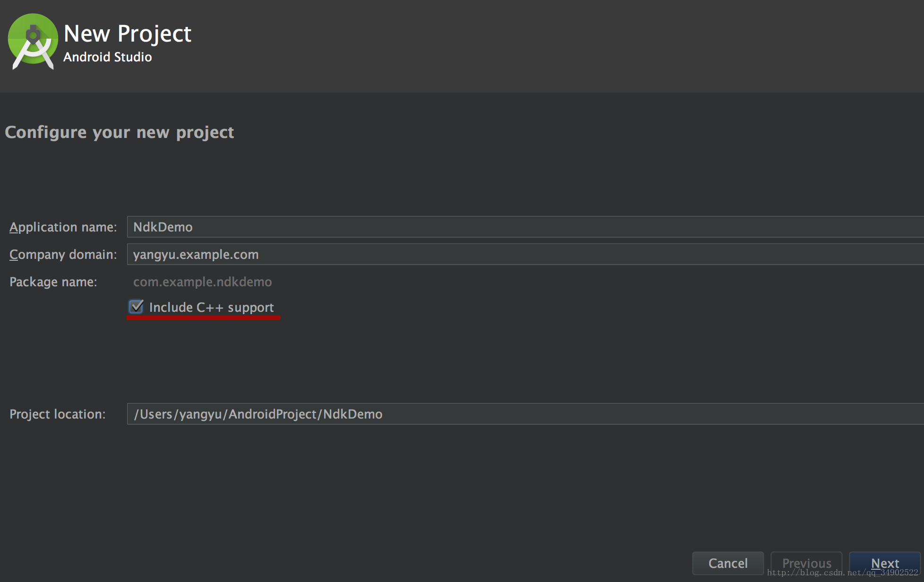Click the Company domain label
Screen dimensions: 924x582
coord(63,255)
